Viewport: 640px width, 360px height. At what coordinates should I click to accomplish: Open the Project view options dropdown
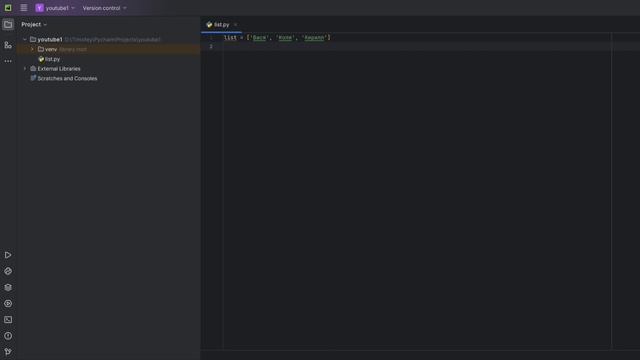pos(34,24)
